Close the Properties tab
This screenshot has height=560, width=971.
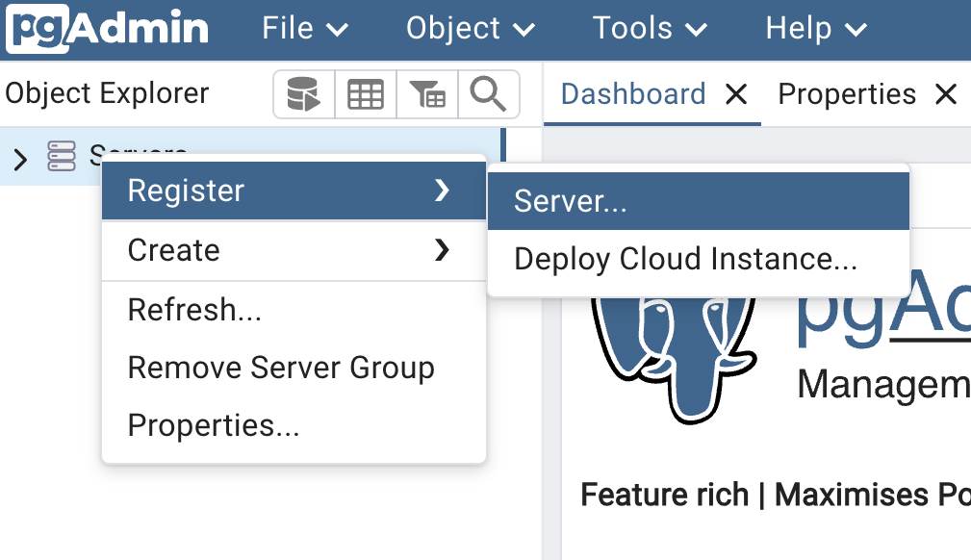point(946,95)
